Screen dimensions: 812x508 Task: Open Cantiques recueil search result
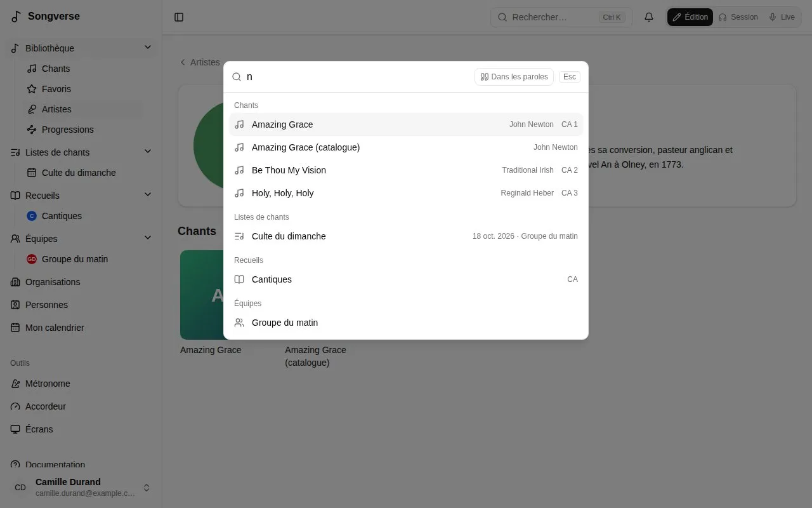coord(406,279)
